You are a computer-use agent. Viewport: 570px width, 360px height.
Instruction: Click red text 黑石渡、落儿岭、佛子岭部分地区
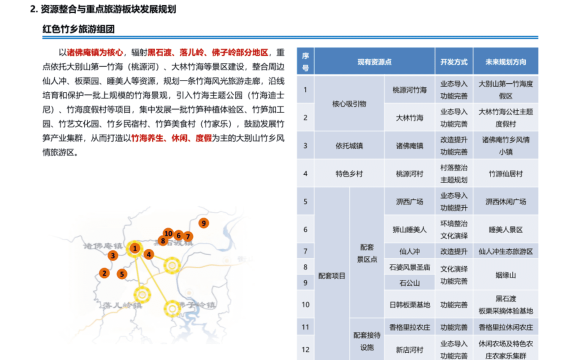[208, 52]
